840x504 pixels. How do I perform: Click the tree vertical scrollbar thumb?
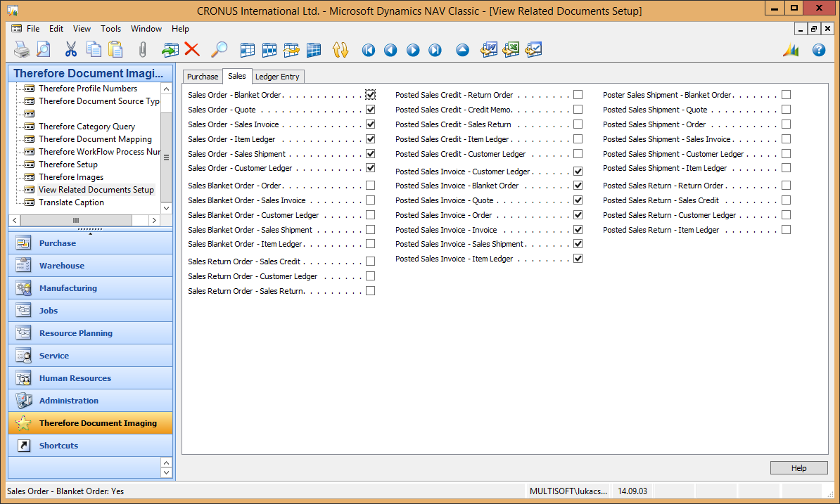coord(166,157)
